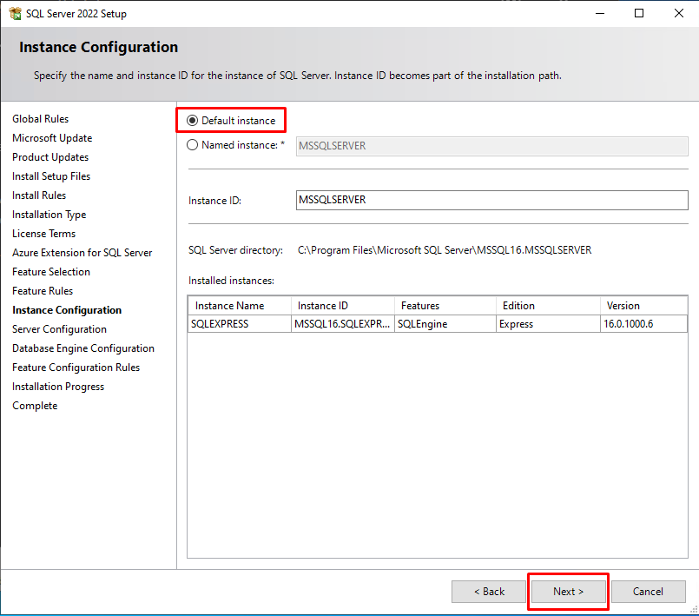This screenshot has width=699, height=616.
Task: Select the Default instance radio button
Action: click(193, 121)
